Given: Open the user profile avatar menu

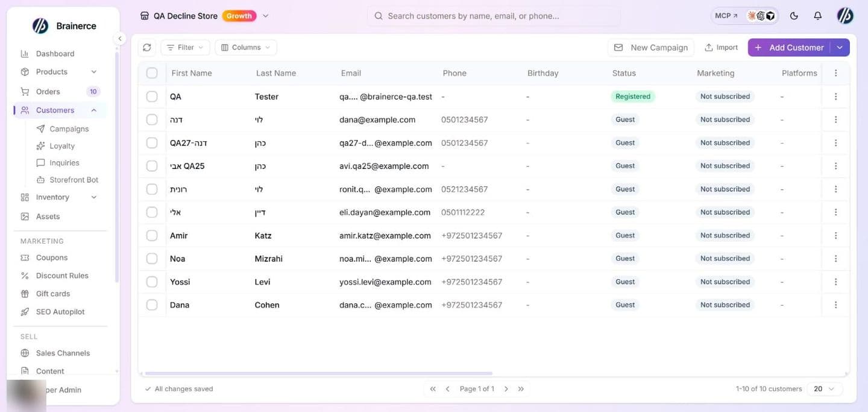Looking at the screenshot, I should tap(845, 16).
